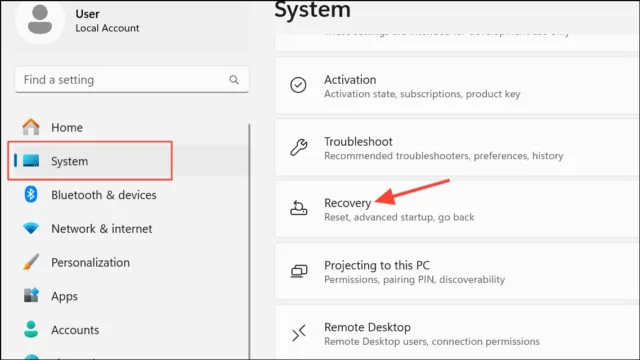Viewport: 640px width, 360px height.
Task: Open the Recovery settings card
Action: pyautogui.click(x=457, y=209)
